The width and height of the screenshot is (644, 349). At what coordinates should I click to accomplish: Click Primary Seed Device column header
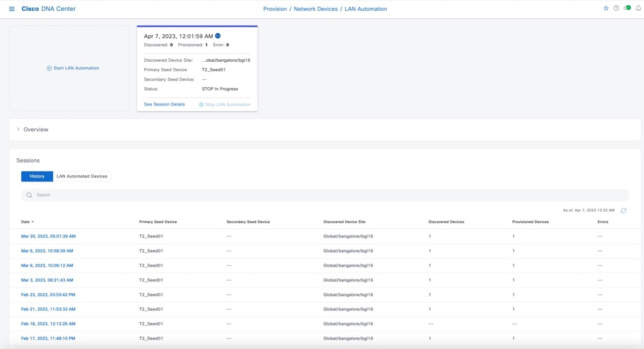(x=158, y=222)
